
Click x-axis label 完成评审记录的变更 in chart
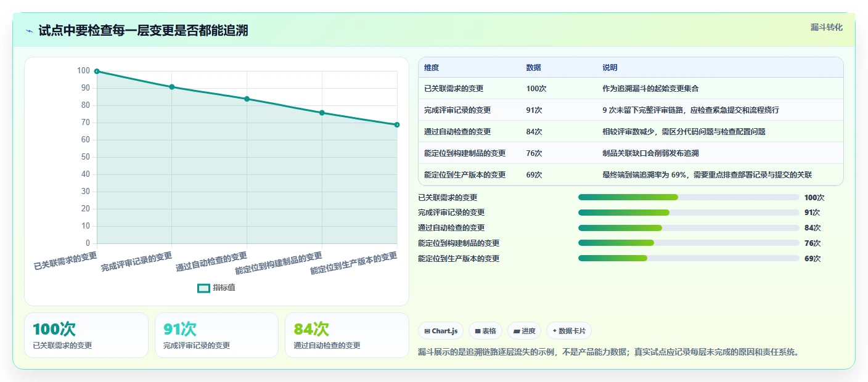(x=136, y=262)
